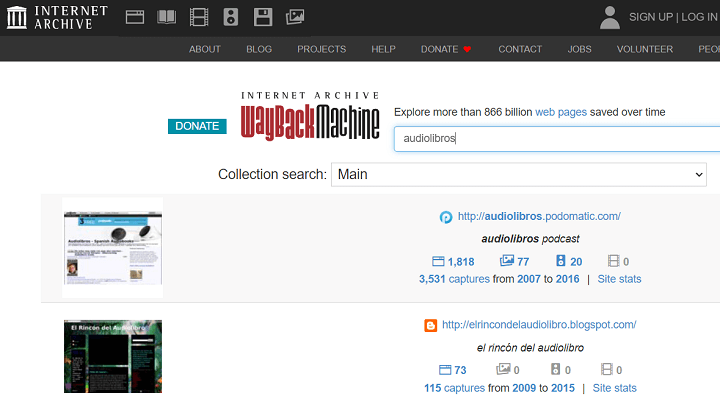Click the 0 video count for blogspot
Image resolution: width=720 pixels, height=410 pixels.
612,370
